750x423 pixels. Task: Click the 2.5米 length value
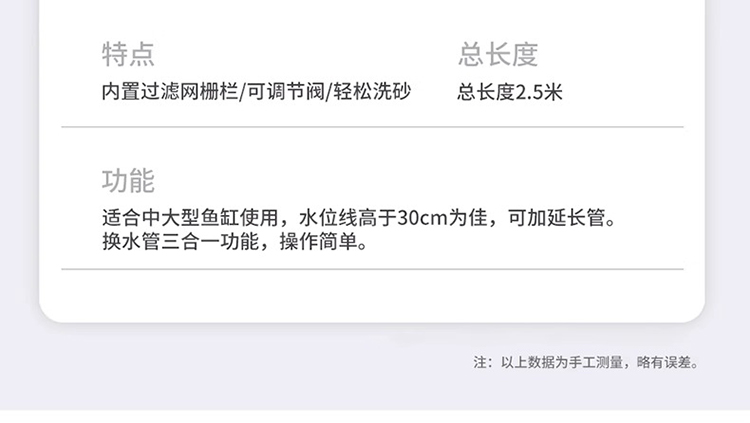pyautogui.click(x=539, y=92)
